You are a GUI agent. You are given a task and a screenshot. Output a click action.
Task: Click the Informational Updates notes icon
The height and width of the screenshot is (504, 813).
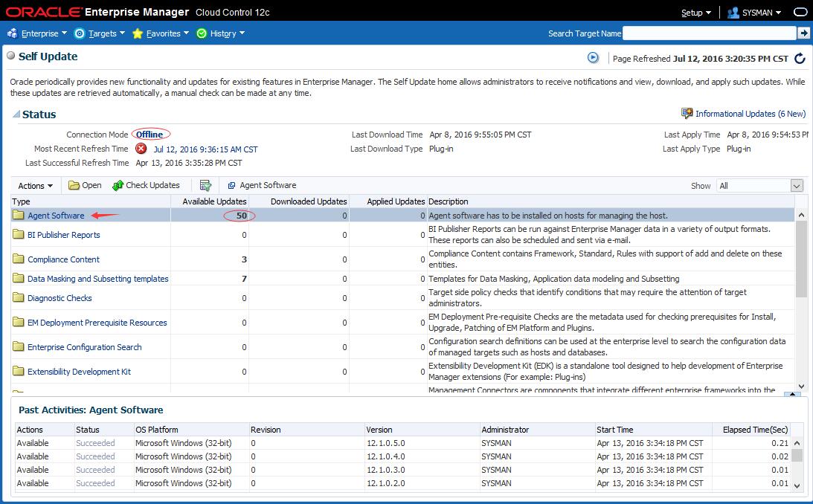point(687,114)
